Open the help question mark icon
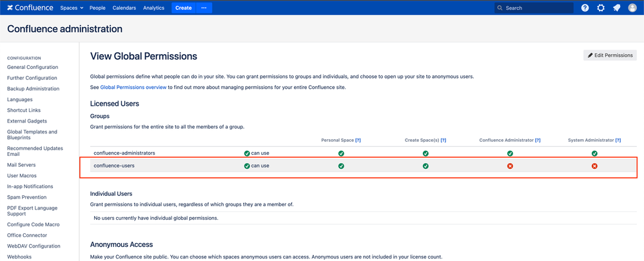The width and height of the screenshot is (644, 261). click(585, 8)
